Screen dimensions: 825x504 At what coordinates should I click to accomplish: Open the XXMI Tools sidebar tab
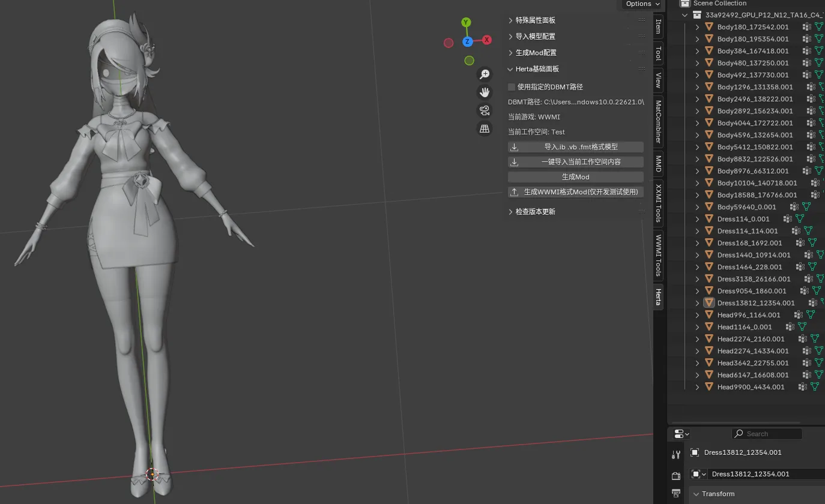point(659,203)
